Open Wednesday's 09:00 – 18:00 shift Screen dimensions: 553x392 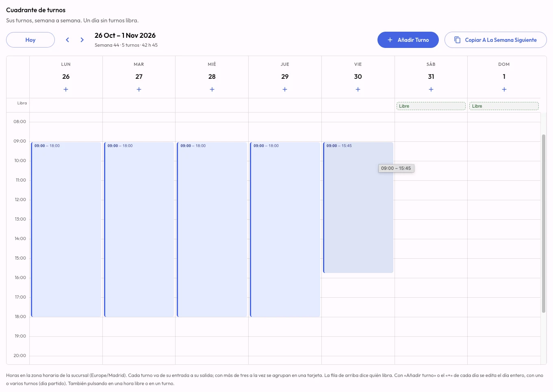pyautogui.click(x=212, y=230)
